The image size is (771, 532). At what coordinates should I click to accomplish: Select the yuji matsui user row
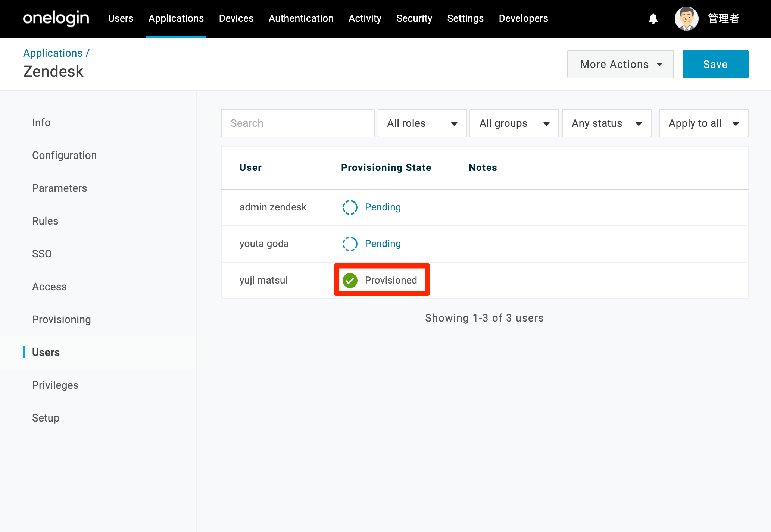coord(484,281)
